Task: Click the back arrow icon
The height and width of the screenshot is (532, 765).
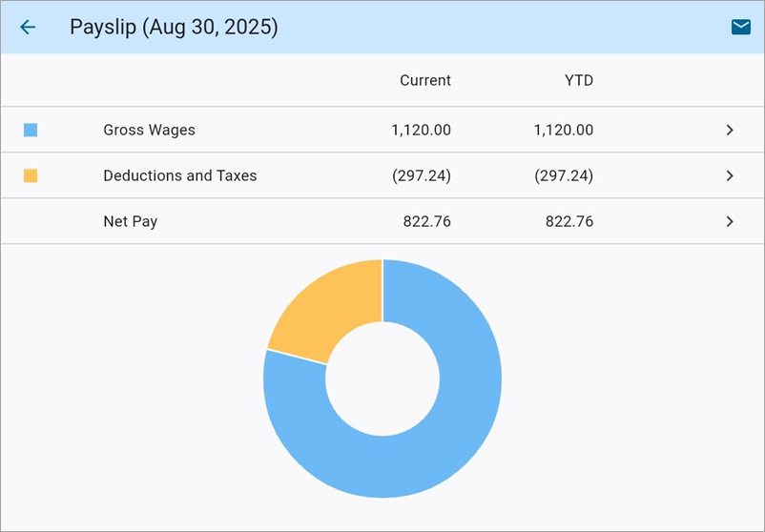Action: click(x=28, y=27)
